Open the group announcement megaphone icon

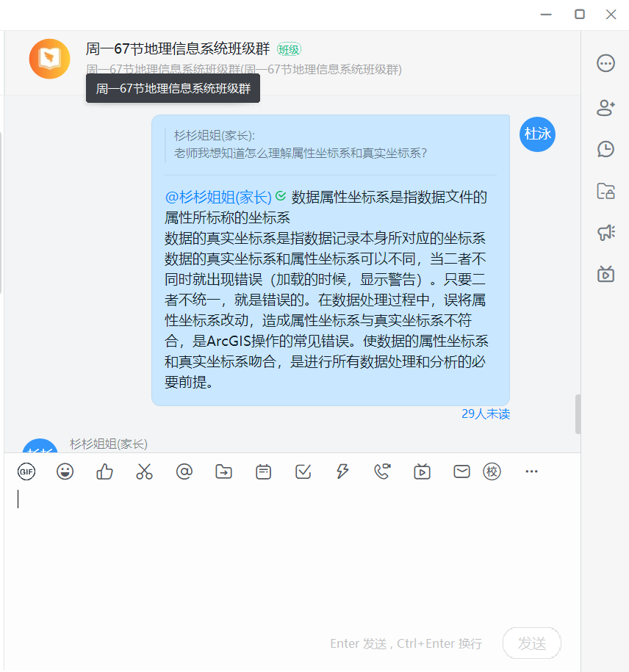pyautogui.click(x=606, y=233)
